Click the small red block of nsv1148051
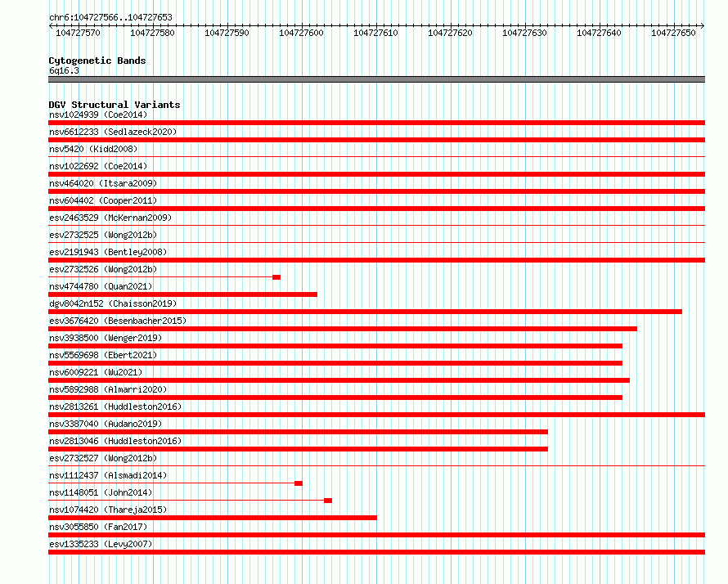Screen dimensions: 728x584 coord(328,501)
